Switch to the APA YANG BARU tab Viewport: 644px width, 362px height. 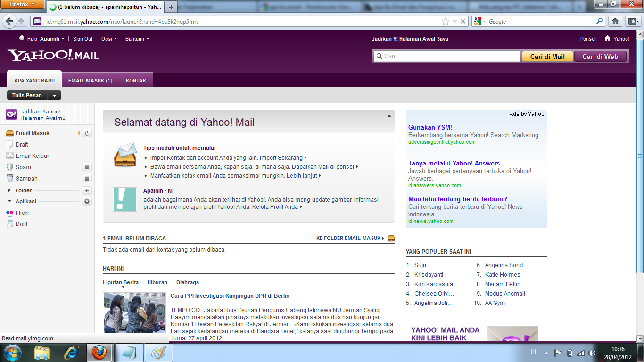[34, 80]
